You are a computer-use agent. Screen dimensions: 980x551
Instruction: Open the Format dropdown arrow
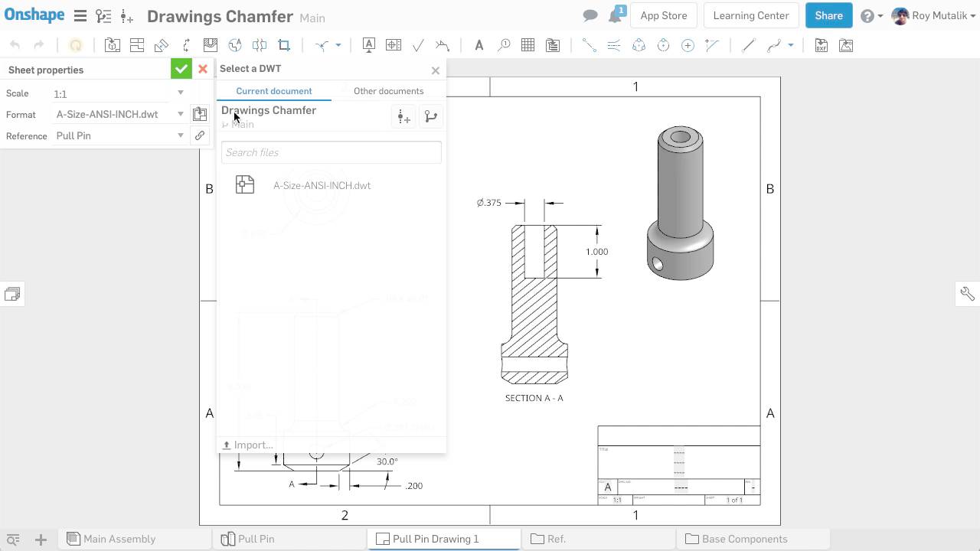[x=181, y=115]
